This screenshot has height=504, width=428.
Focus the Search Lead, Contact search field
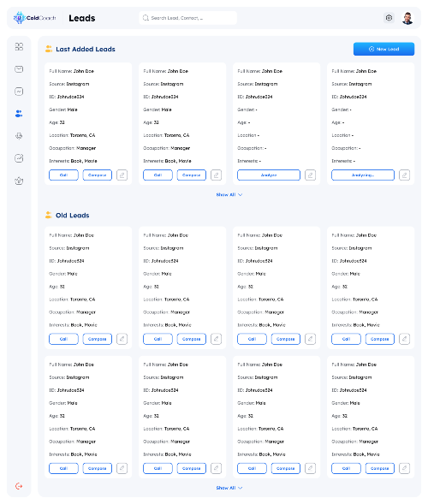pos(188,18)
